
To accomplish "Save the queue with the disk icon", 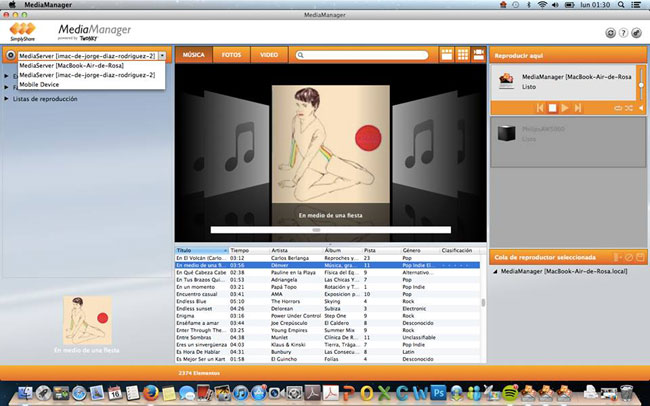I will [640, 258].
